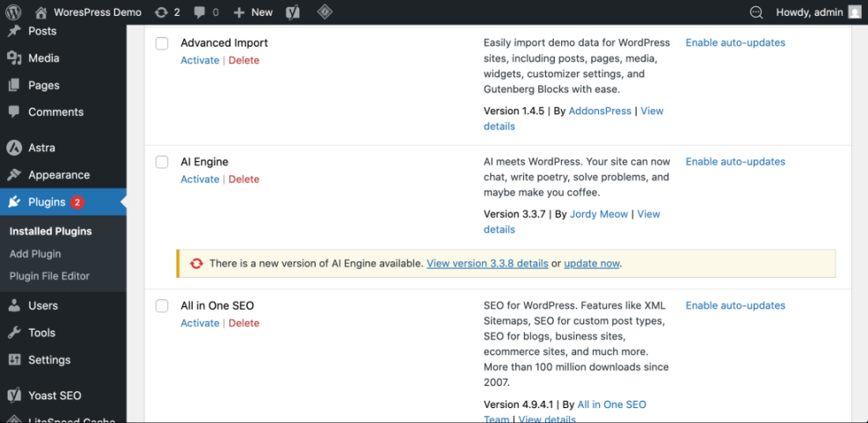Screen dimensions: 868x423
Task: Click the Comments bubble icon in sidebar
Action: [x=14, y=112]
